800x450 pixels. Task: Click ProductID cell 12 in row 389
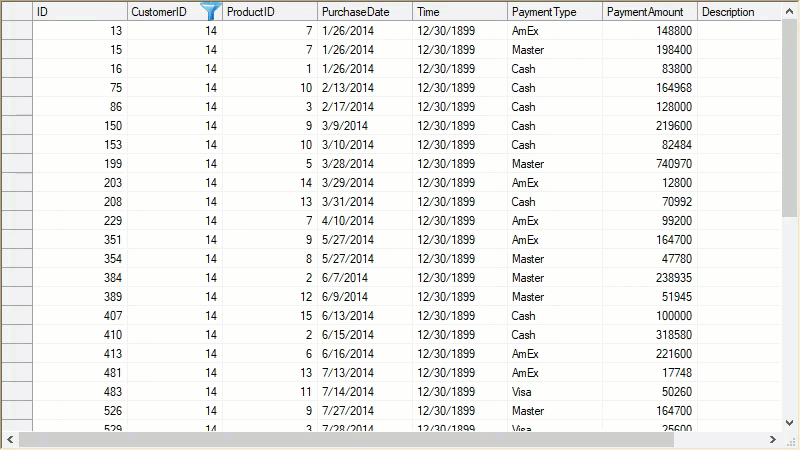270,296
